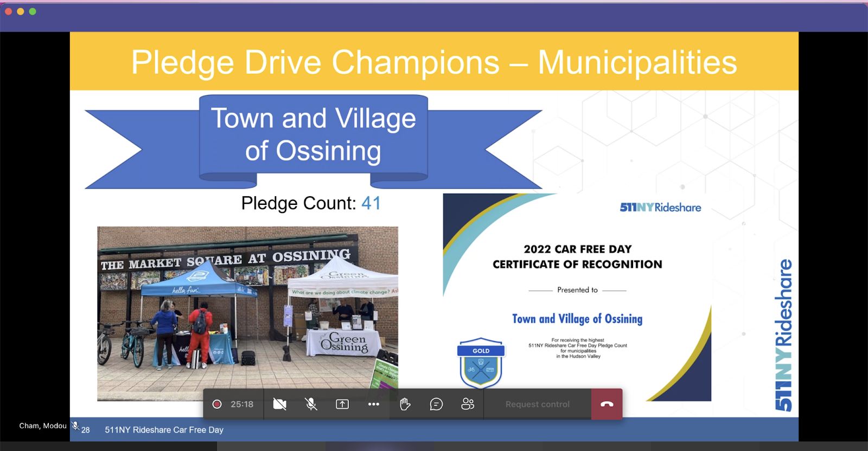
Task: Raise your hand
Action: 405,404
